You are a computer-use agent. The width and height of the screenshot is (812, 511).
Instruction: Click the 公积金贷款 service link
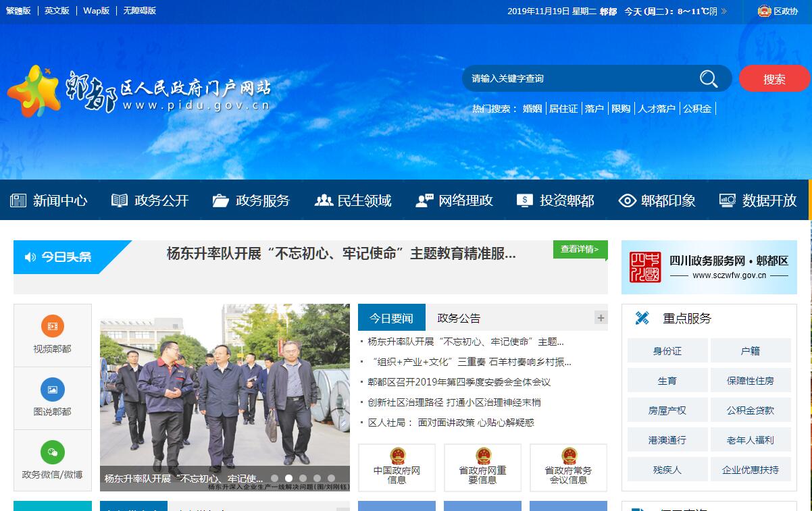(750, 410)
